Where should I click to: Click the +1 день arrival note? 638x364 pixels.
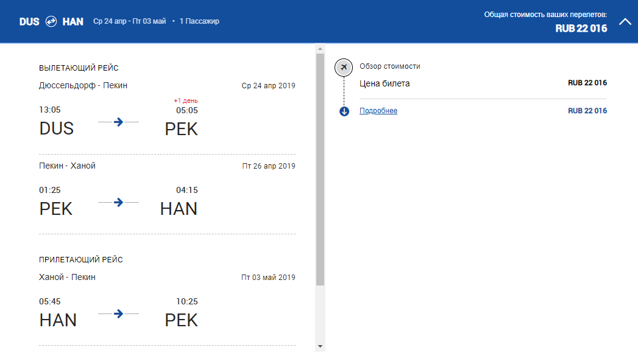pyautogui.click(x=185, y=100)
